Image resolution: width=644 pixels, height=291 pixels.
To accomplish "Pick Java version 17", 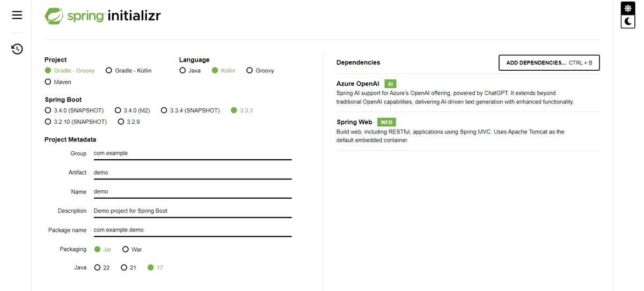I will point(155,267).
